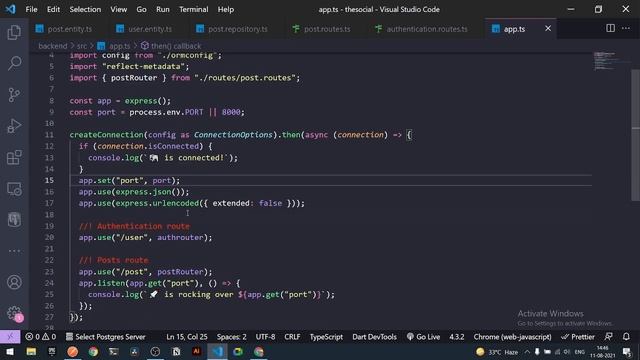Open notifications via the bell icon
640x360 pixels.
pos(626,337)
